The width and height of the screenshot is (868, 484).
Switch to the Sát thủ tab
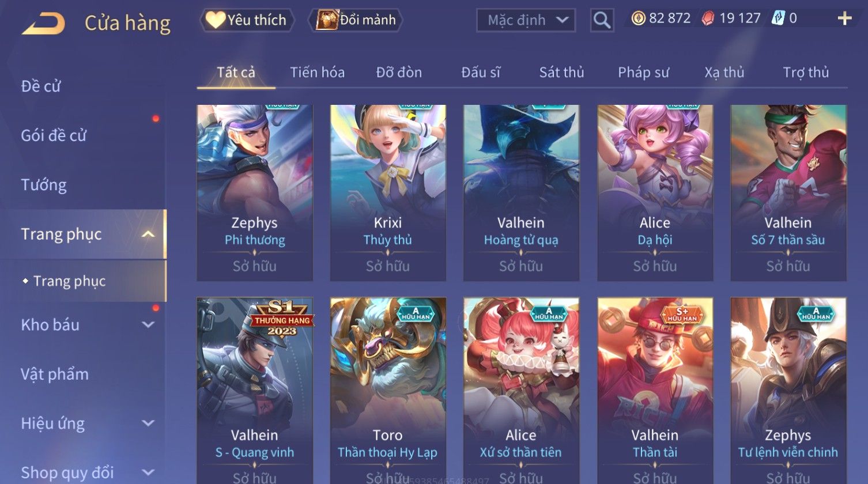tap(561, 73)
